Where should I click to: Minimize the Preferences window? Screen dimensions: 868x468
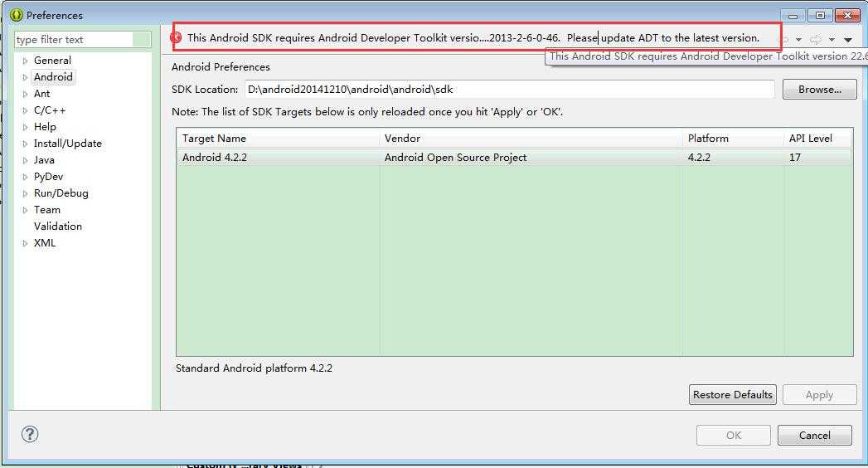coord(793,16)
